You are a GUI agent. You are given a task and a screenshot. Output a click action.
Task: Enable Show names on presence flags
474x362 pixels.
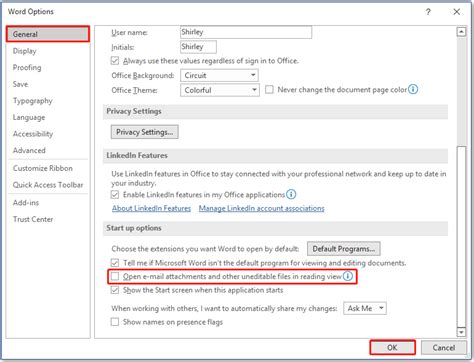(115, 322)
